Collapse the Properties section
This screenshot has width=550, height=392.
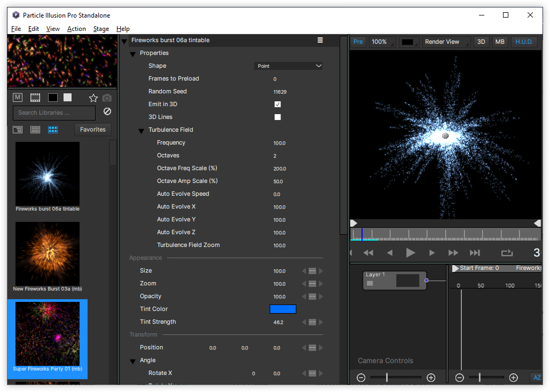pyautogui.click(x=132, y=54)
